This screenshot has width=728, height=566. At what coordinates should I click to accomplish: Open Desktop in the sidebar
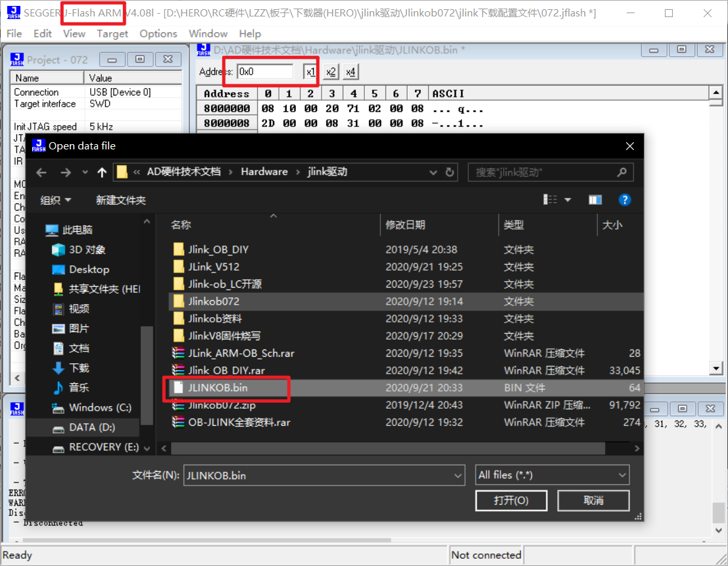point(80,270)
